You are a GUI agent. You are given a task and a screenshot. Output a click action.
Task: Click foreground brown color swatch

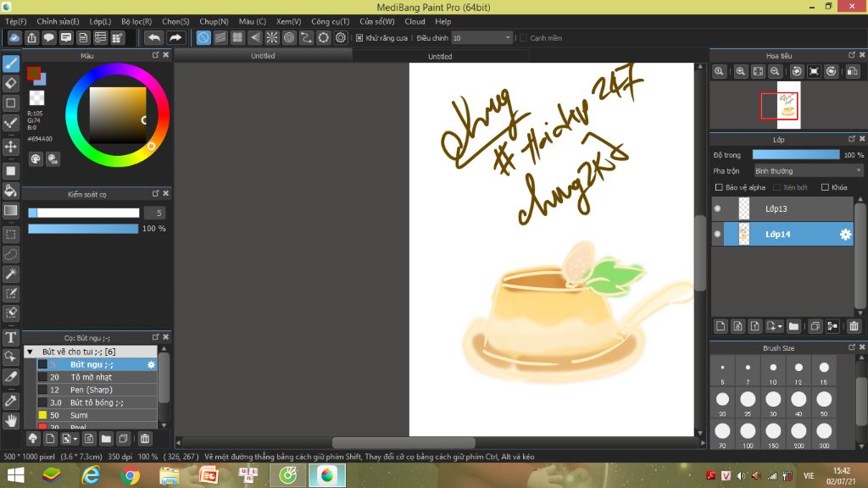(33, 73)
